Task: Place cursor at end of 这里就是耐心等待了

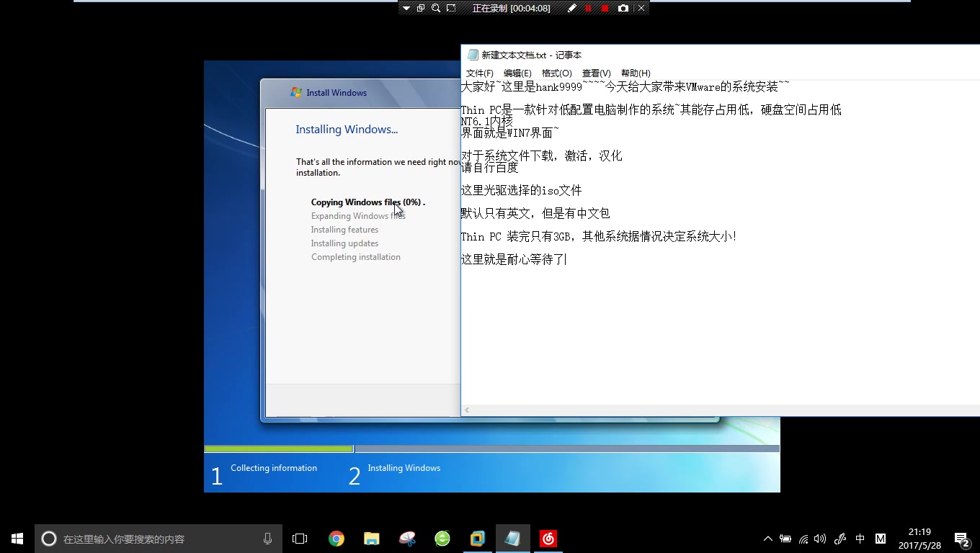Action: [566, 260]
